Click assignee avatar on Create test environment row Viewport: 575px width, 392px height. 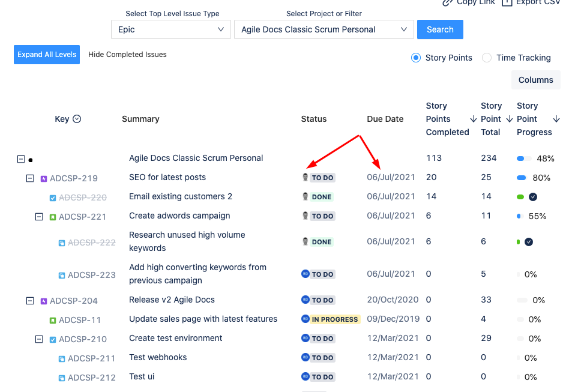coord(305,338)
